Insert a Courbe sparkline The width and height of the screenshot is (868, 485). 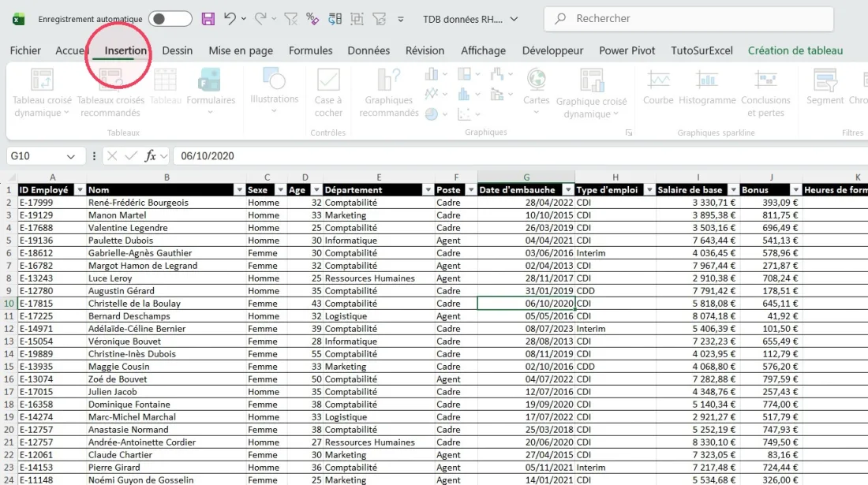pyautogui.click(x=657, y=88)
